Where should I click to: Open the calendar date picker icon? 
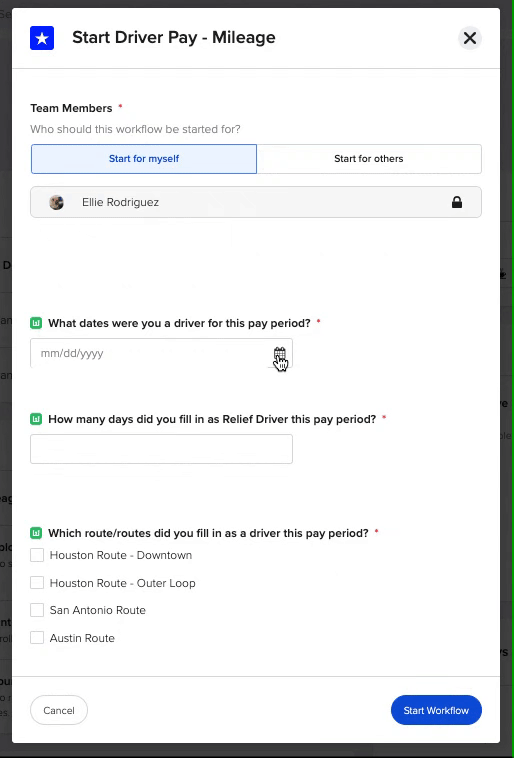279,353
